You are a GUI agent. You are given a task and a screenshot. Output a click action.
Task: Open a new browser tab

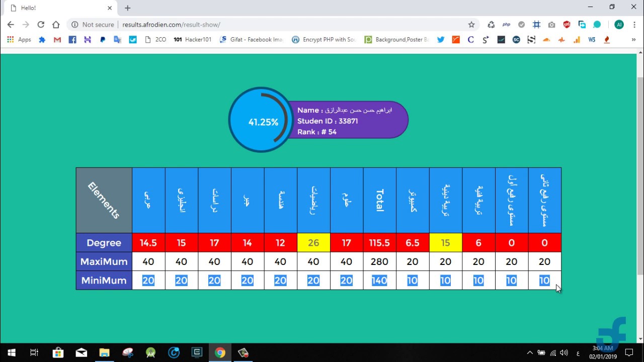pyautogui.click(x=127, y=8)
